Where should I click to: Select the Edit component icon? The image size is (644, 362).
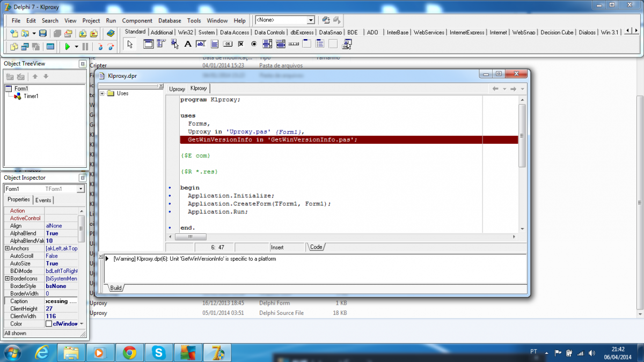coord(201,44)
